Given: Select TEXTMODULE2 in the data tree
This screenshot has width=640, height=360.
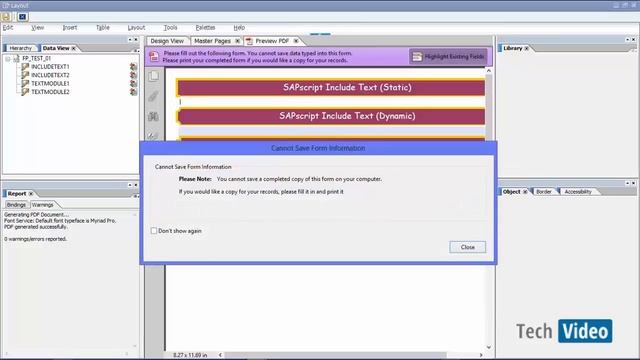Looking at the screenshot, I should point(50,92).
